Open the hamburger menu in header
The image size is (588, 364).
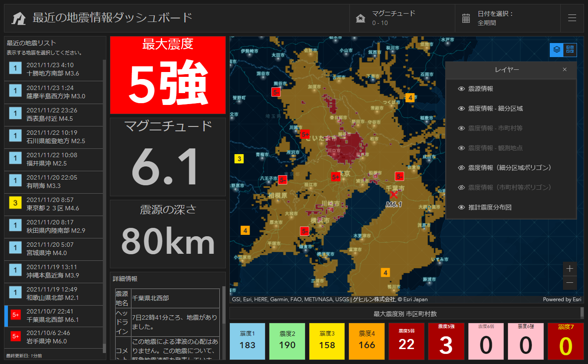point(572,18)
